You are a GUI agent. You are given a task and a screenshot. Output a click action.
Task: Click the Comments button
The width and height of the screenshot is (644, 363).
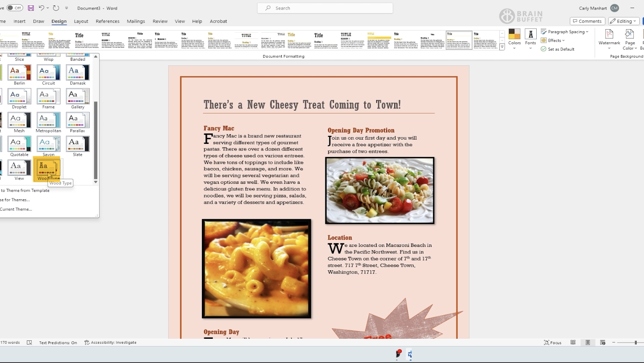pyautogui.click(x=587, y=21)
